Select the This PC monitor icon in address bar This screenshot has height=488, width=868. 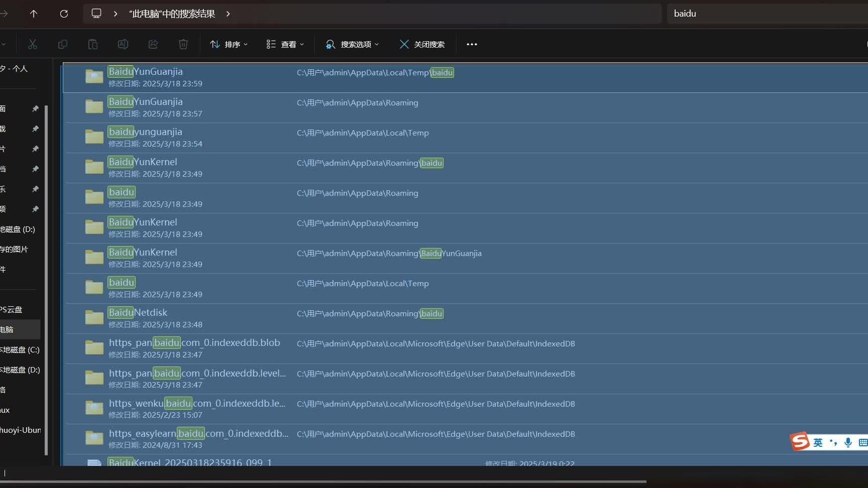[x=96, y=14]
